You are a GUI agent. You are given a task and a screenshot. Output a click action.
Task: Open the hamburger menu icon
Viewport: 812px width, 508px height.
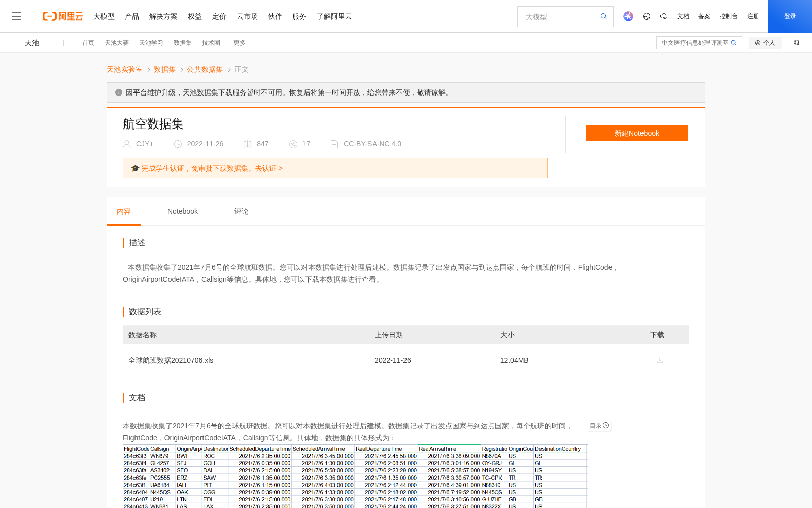coord(16,16)
